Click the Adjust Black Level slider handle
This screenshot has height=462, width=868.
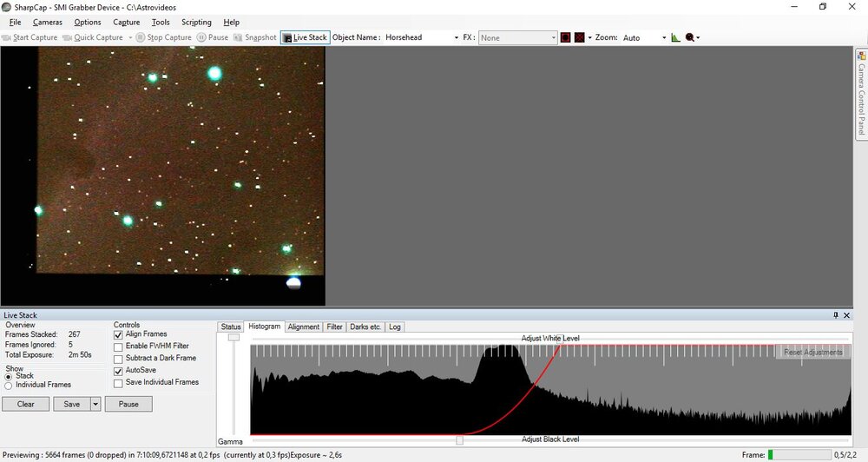point(459,439)
